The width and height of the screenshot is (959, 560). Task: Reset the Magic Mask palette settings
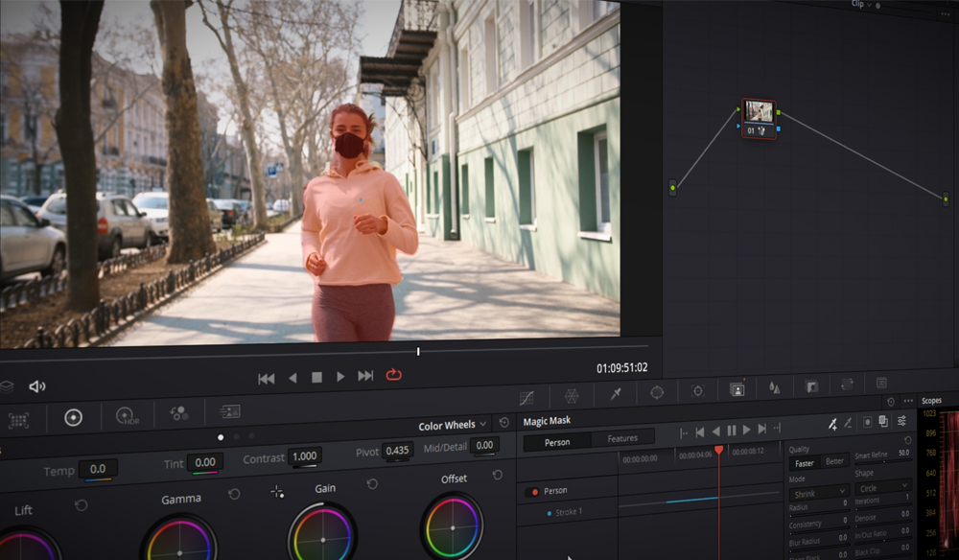coord(891,402)
